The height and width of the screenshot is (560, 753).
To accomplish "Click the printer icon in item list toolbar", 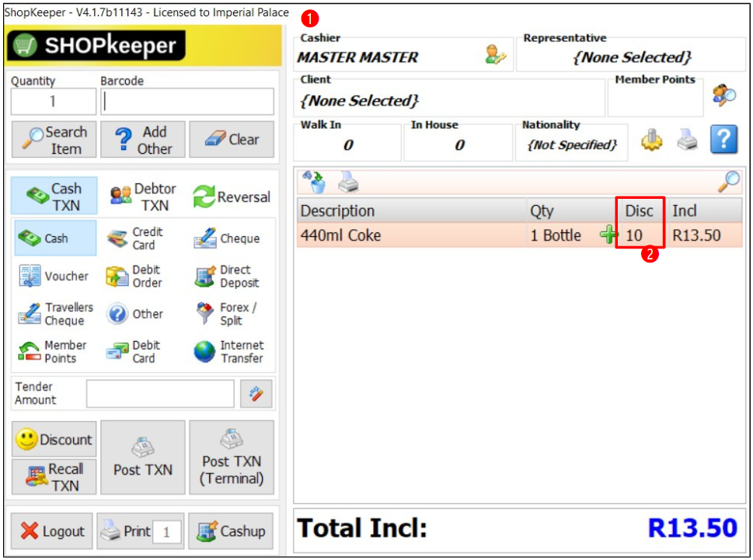I will [348, 182].
